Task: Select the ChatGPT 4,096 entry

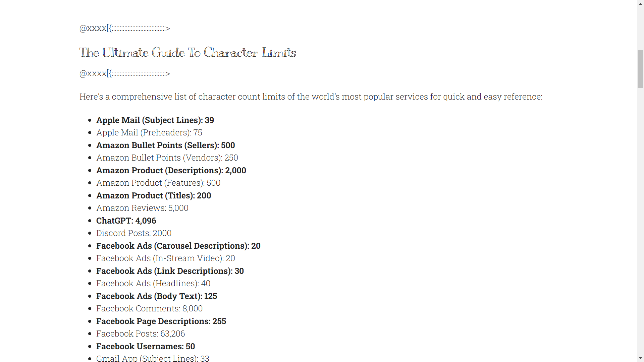Action: (126, 221)
